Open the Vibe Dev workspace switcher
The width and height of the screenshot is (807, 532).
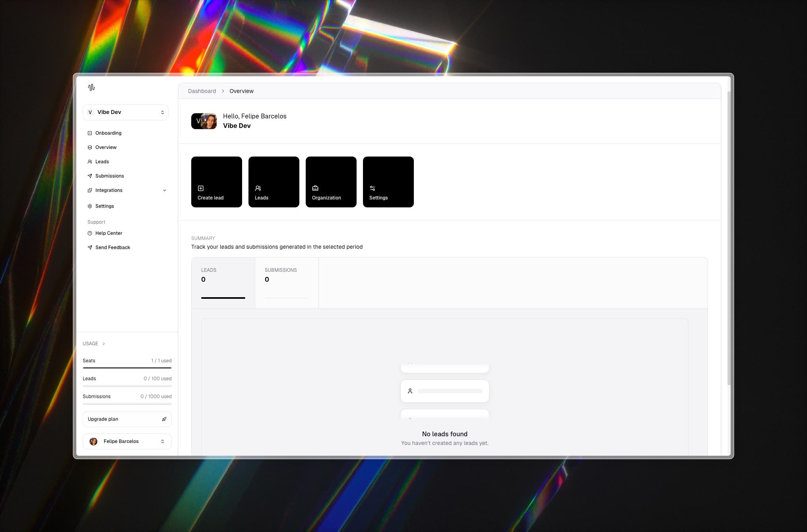point(126,112)
